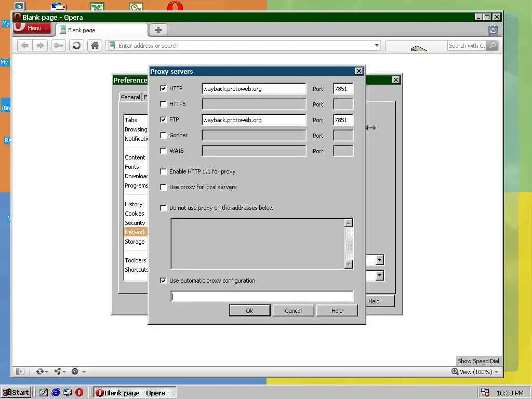
Task: Close the Proxy servers dialog with X
Action: (358, 71)
